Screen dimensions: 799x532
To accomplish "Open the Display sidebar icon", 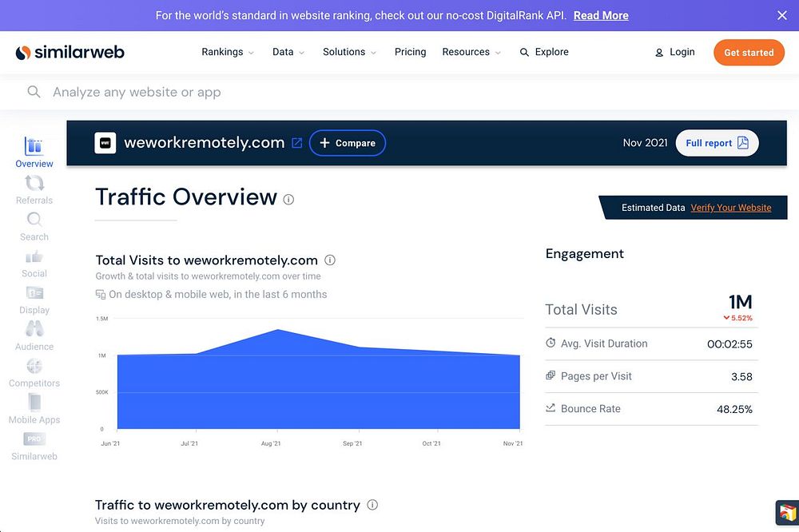I will [34, 293].
